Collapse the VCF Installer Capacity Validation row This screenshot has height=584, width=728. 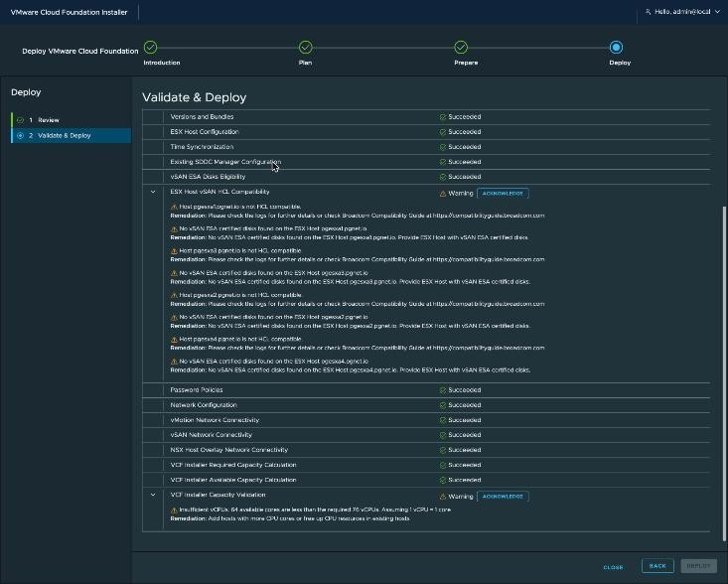pos(153,495)
